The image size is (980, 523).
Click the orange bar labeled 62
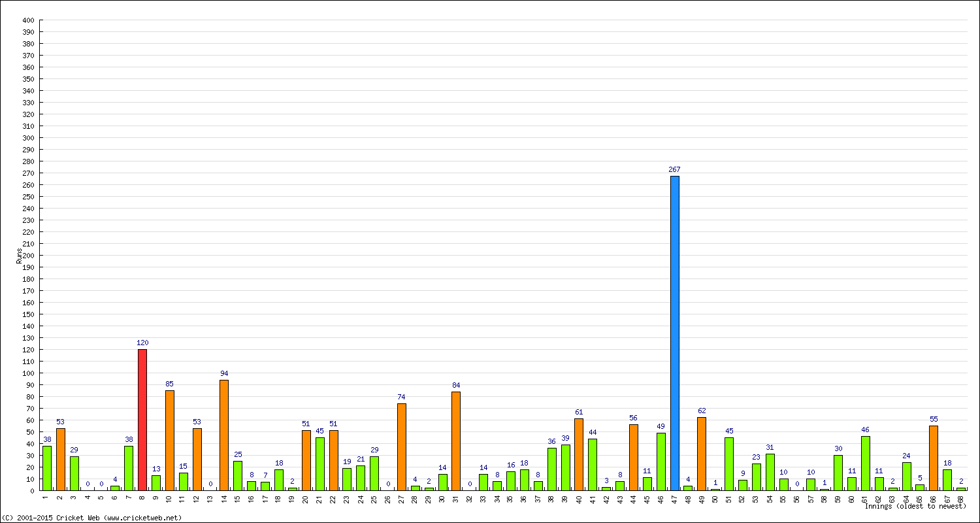point(702,454)
